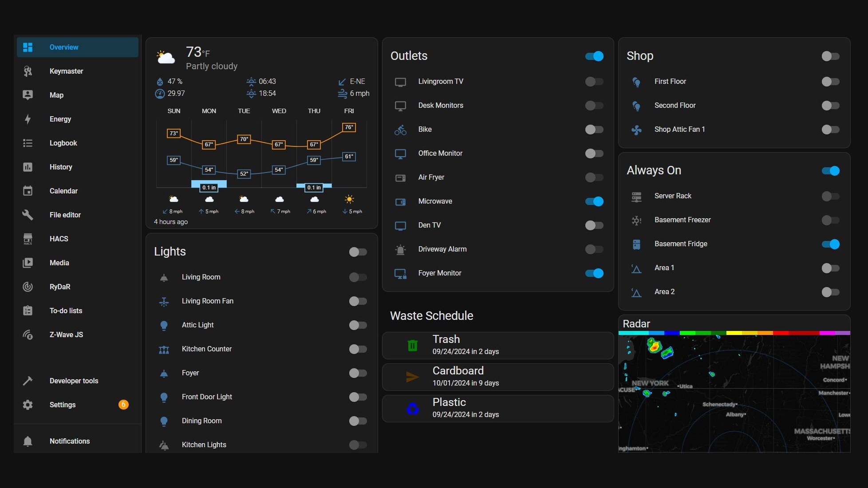Select the Overview menu item
868x488 pixels.
[78, 47]
